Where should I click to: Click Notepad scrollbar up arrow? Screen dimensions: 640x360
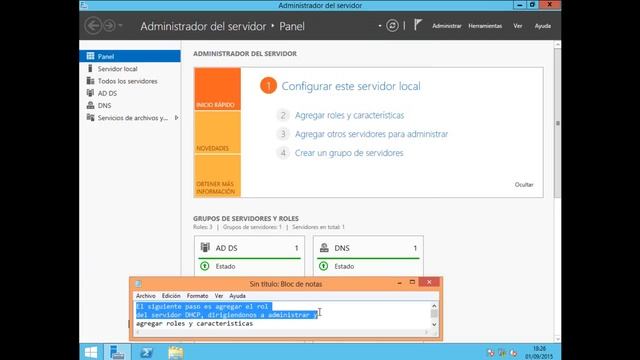point(434,306)
